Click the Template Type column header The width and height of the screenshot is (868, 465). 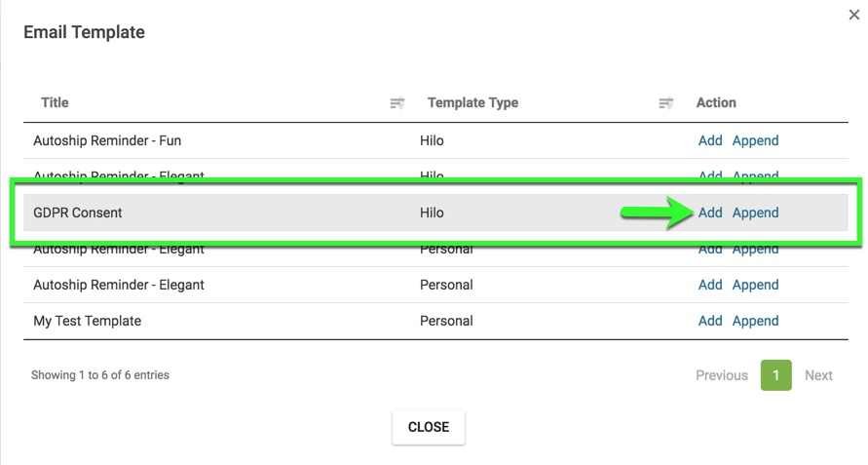(x=472, y=102)
